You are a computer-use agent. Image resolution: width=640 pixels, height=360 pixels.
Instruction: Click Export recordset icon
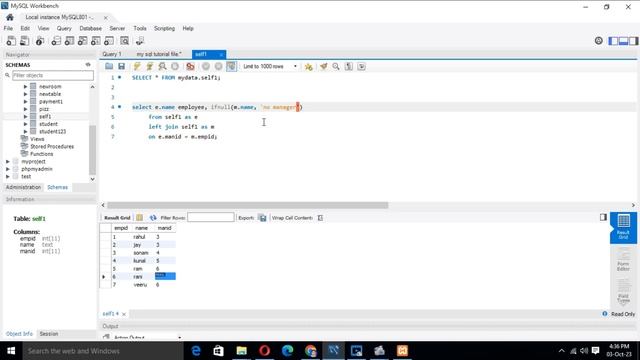pos(263,218)
